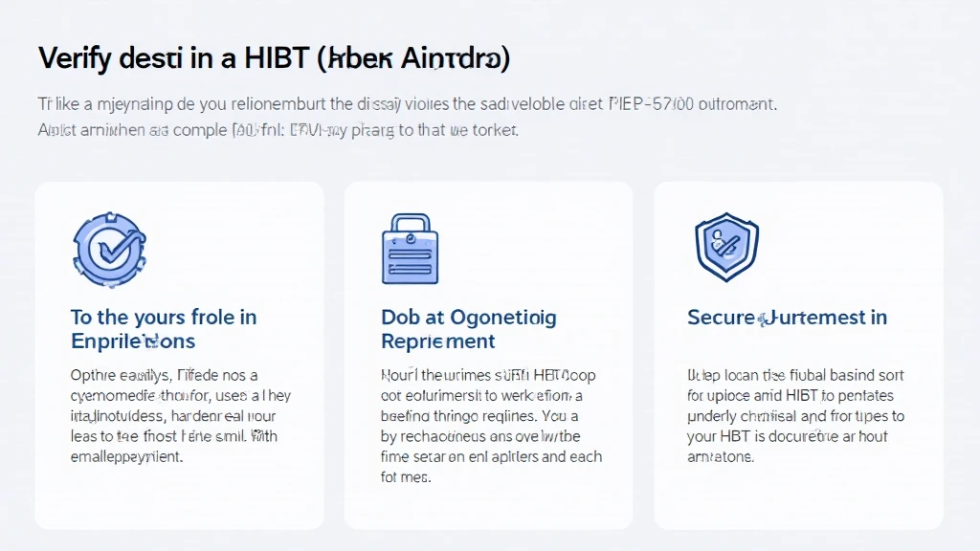
Task: Click the 'Verify desti in a HIBT' title
Action: point(174,58)
